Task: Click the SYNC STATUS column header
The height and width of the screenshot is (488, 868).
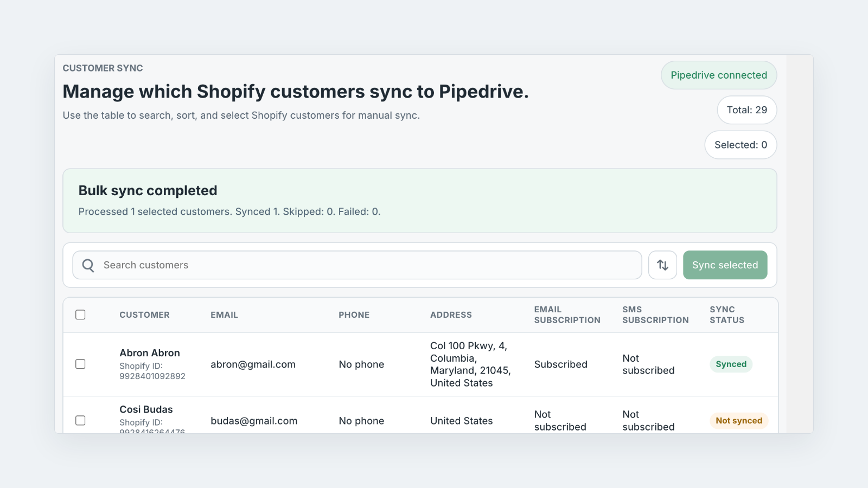Action: pos(727,315)
